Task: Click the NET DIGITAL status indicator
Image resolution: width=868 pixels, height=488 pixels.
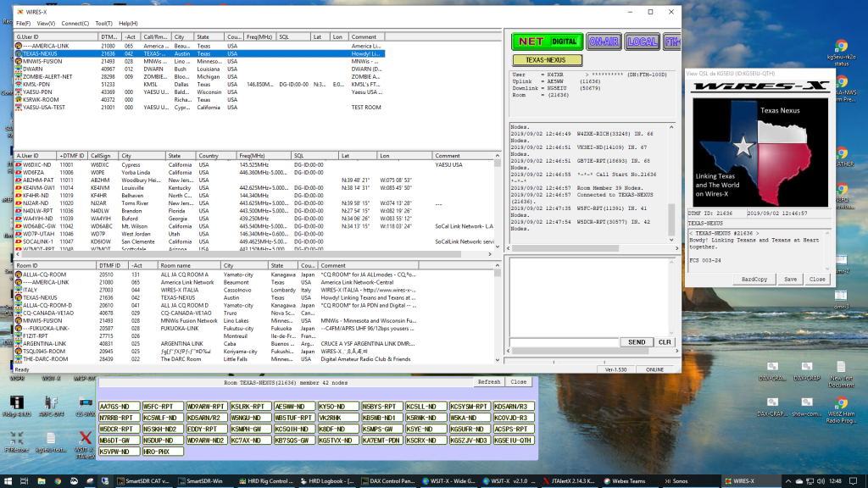Action: click(x=548, y=41)
